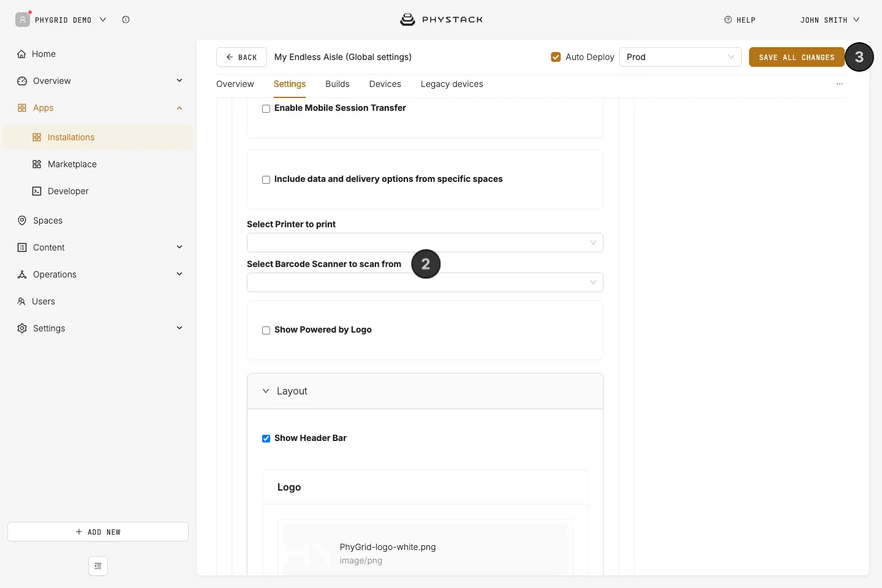
Task: Click the Operations icon in the sidebar
Action: pos(22,274)
